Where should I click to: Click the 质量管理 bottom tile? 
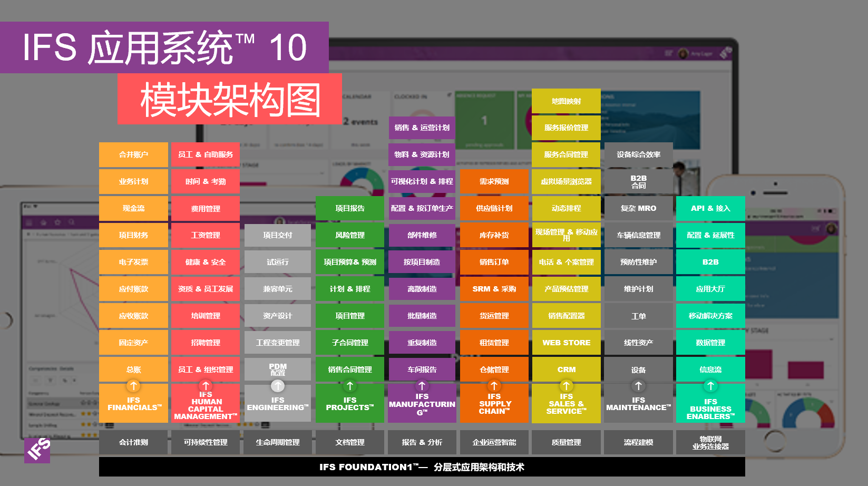coord(566,442)
